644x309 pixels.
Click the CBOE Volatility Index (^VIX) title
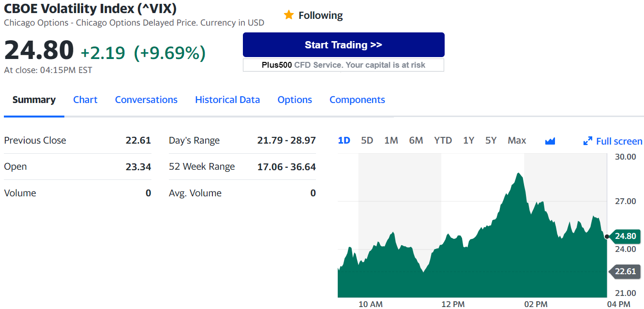(x=90, y=8)
